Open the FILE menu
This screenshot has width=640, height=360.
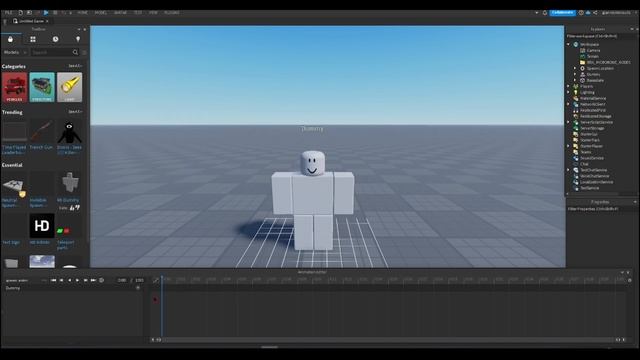pyautogui.click(x=9, y=13)
